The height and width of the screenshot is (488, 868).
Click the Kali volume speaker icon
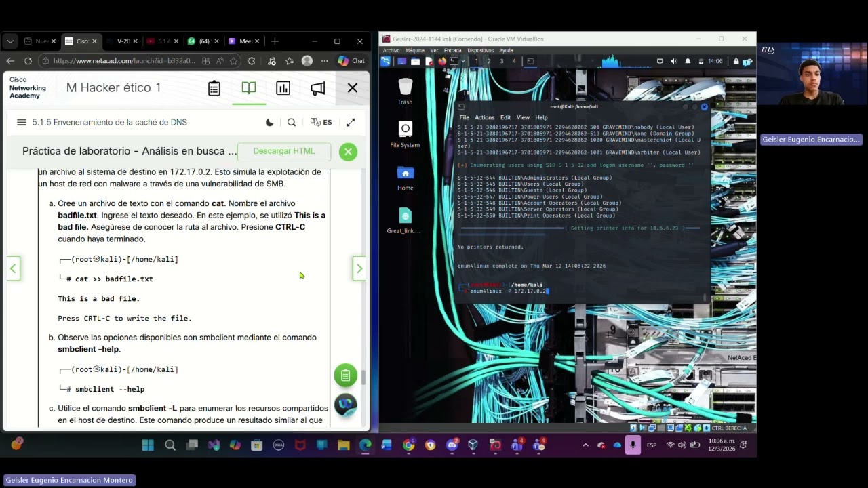[673, 61]
